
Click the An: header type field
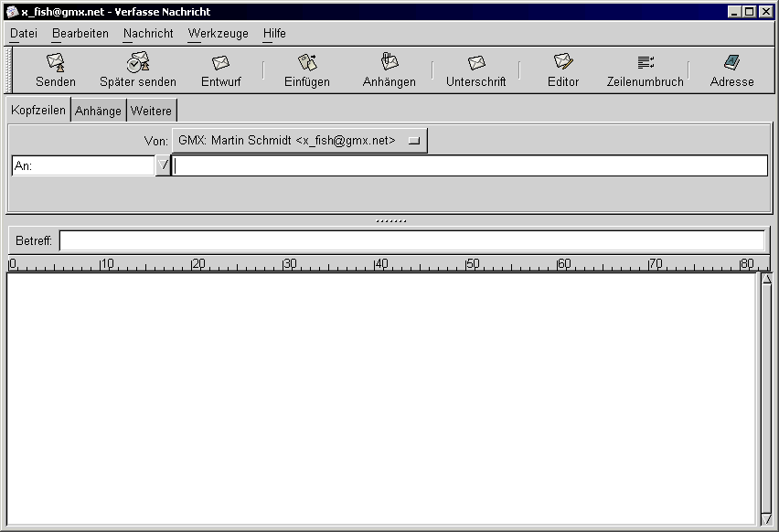click(x=83, y=165)
